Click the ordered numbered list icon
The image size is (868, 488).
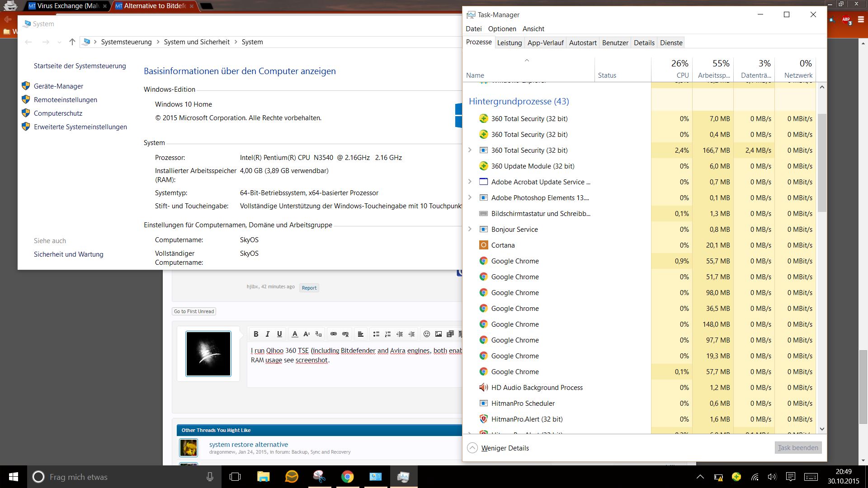point(387,334)
